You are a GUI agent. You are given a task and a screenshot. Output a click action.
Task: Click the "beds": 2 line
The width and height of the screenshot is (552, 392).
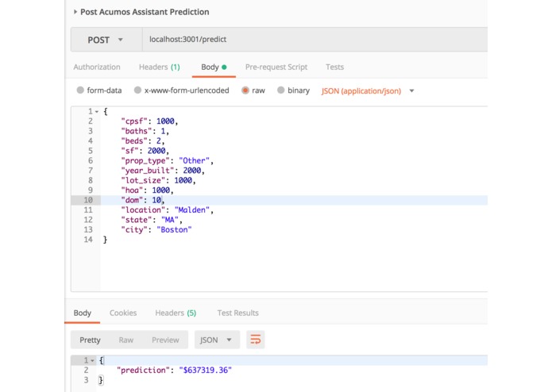(143, 141)
